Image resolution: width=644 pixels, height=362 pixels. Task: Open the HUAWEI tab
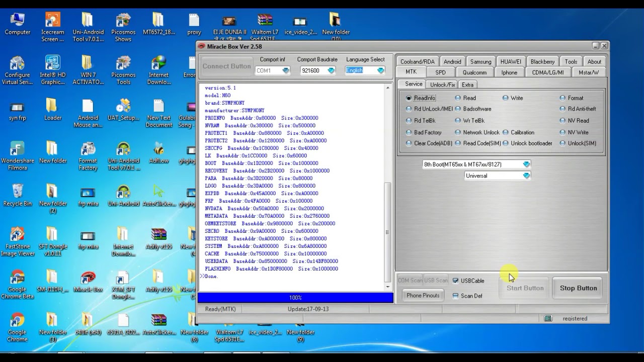coord(511,62)
